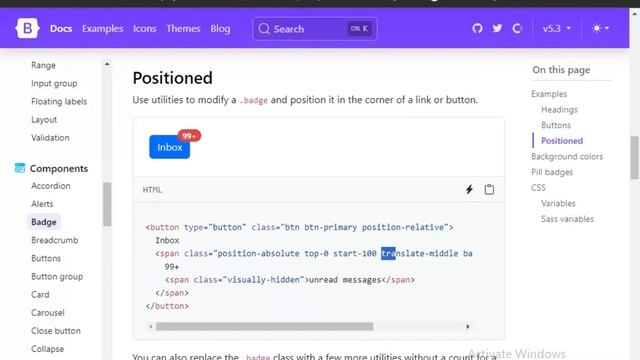
Task: Click the page vertical scrollbar thumb
Action: [635, 158]
